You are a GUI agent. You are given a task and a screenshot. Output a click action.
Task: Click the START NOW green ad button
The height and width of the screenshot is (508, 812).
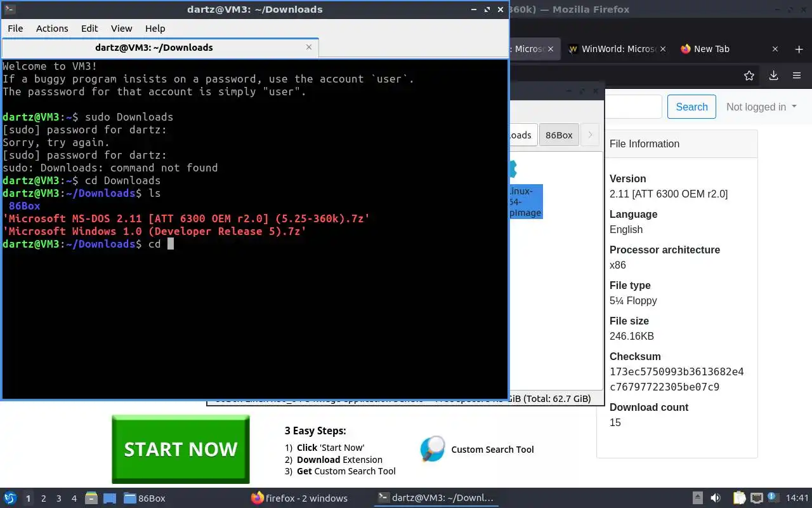[181, 449]
